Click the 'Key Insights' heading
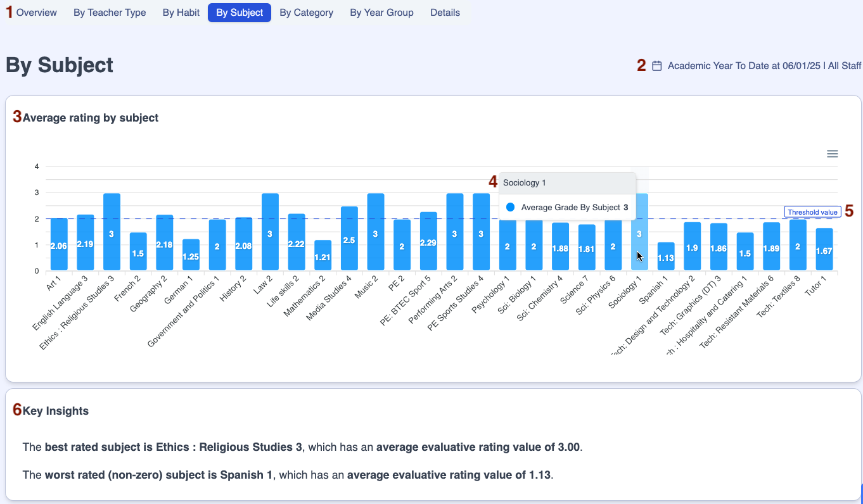The image size is (863, 504). tap(56, 411)
